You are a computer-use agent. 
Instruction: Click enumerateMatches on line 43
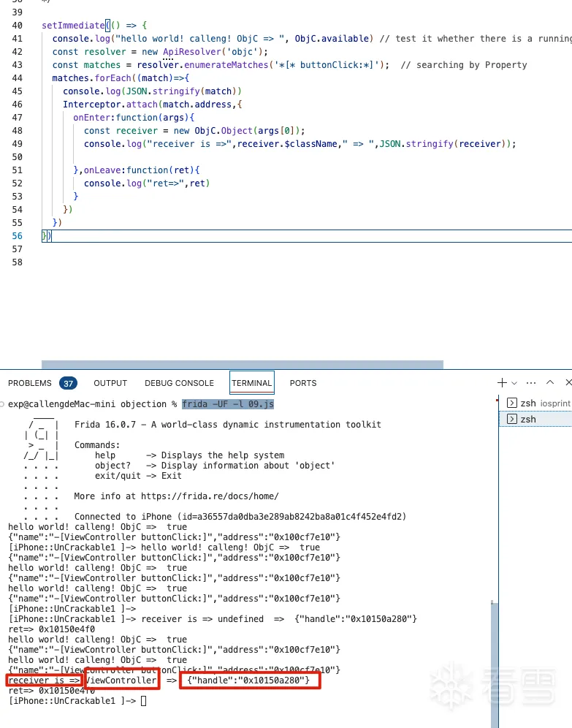(x=226, y=65)
